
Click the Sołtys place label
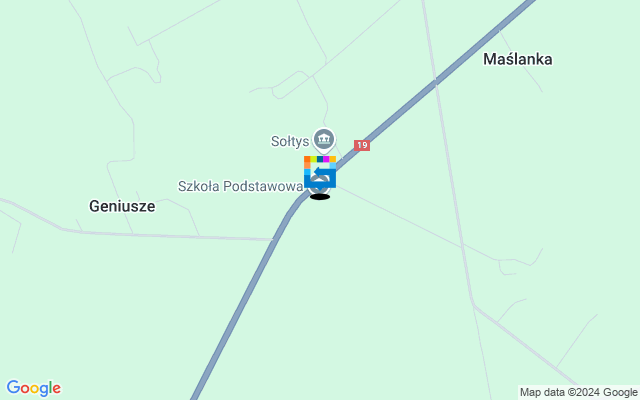pos(290,142)
